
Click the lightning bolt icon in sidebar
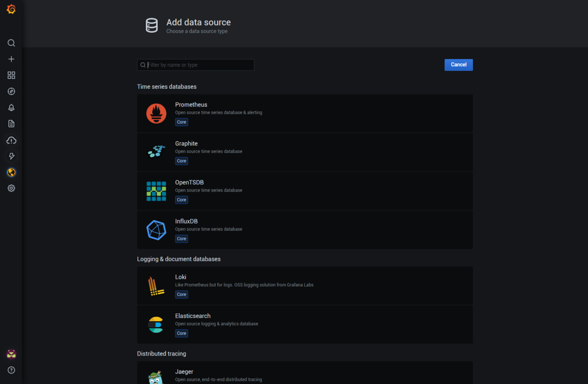pyautogui.click(x=11, y=156)
